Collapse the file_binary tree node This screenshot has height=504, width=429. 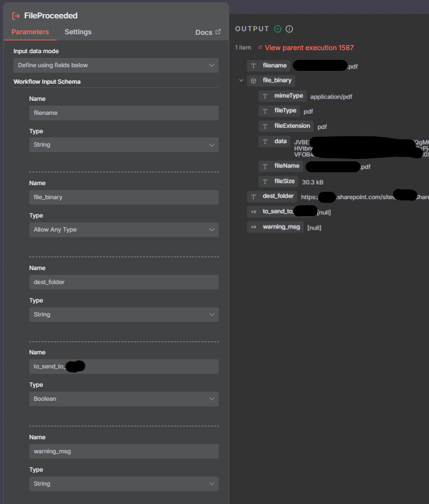241,80
